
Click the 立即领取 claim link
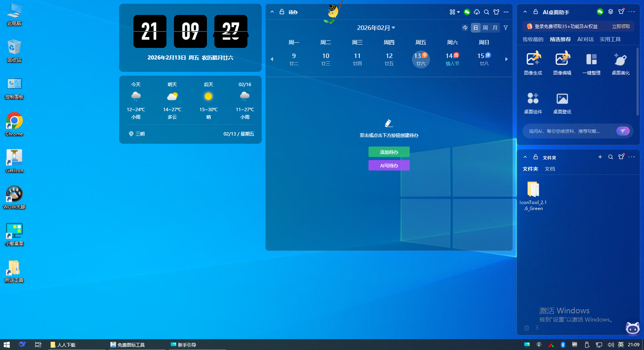(x=621, y=26)
